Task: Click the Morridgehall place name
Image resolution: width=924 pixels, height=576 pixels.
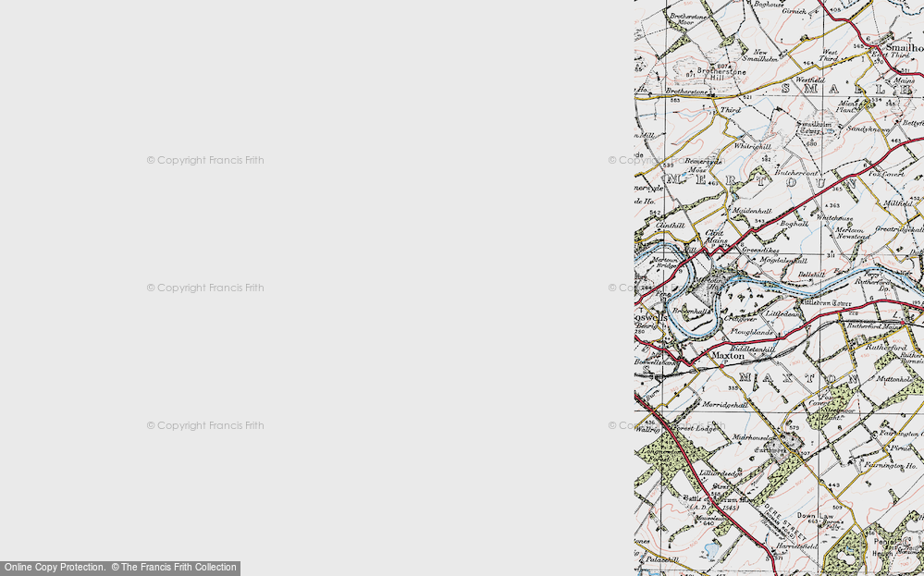Action: pos(725,405)
